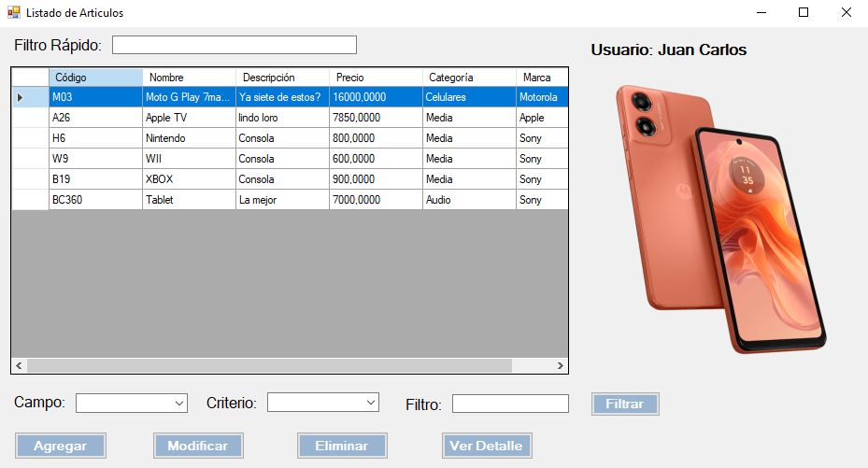The height and width of the screenshot is (468, 868).
Task: Apply filter with the Filtrar button
Action: point(624,404)
